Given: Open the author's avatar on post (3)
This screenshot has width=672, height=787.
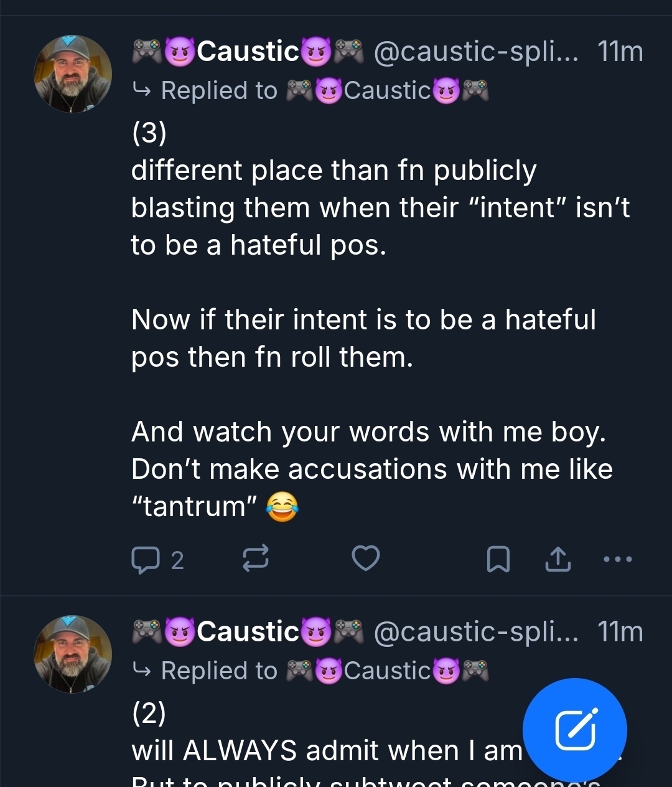Looking at the screenshot, I should click(72, 73).
